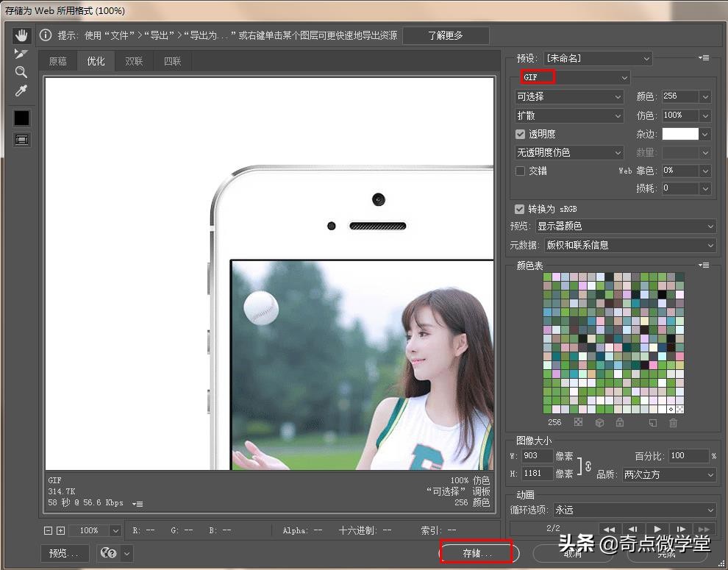Switch to the 原稿 tab

[x=58, y=62]
